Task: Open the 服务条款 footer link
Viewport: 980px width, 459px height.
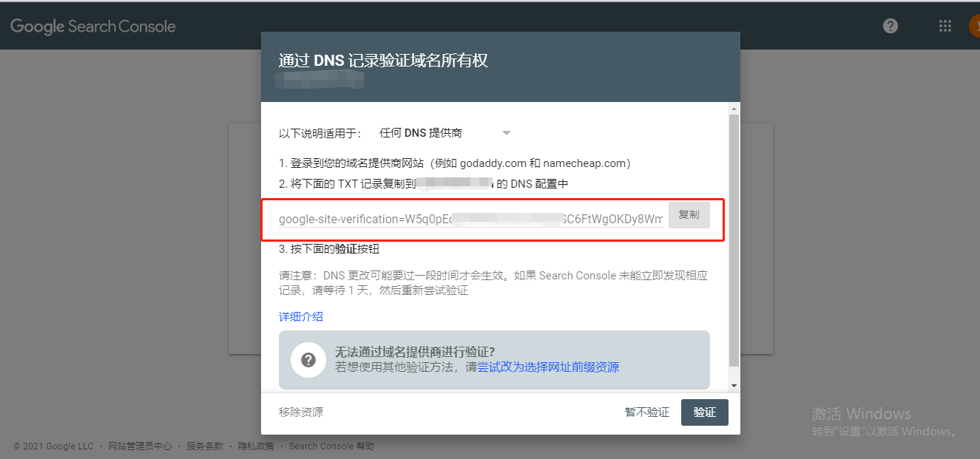Action: click(205, 446)
